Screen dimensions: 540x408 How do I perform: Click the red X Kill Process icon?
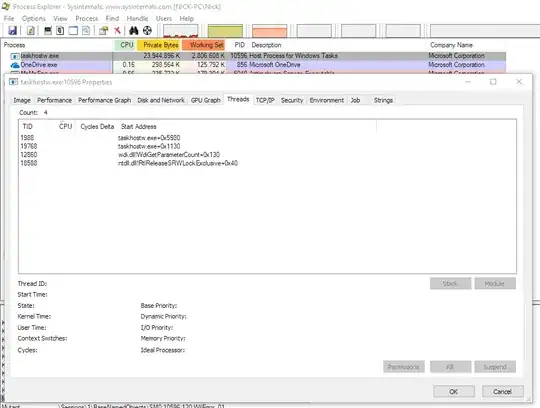pos(117,31)
